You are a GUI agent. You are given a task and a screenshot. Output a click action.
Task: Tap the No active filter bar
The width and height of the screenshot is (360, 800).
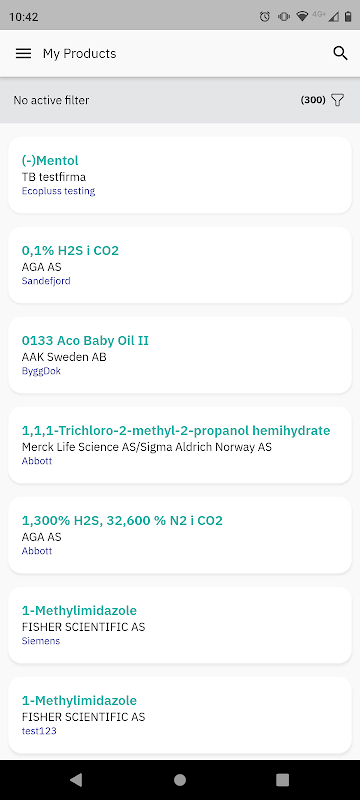pos(180,100)
